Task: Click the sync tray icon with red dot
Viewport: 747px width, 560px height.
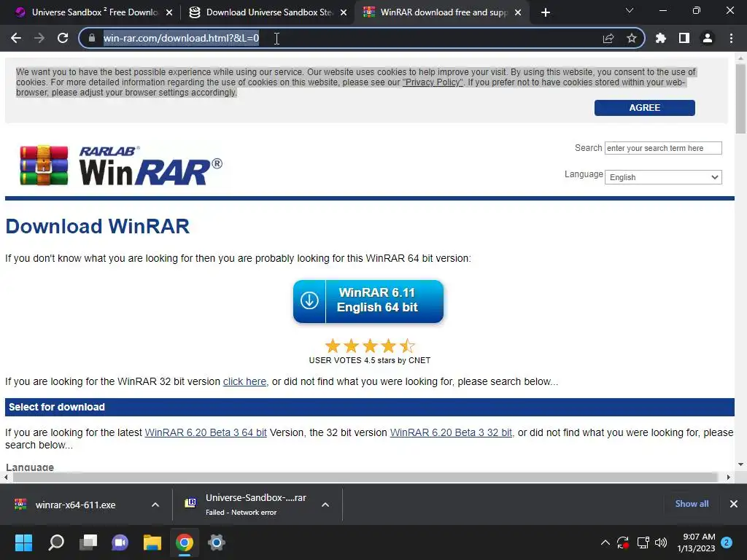Action: (623, 542)
